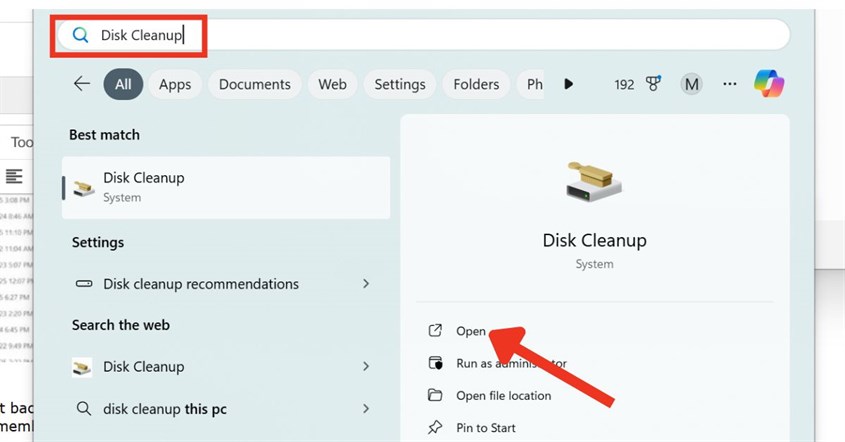The height and width of the screenshot is (442, 845).
Task: Click the 192 rewards points count
Action: pos(624,85)
